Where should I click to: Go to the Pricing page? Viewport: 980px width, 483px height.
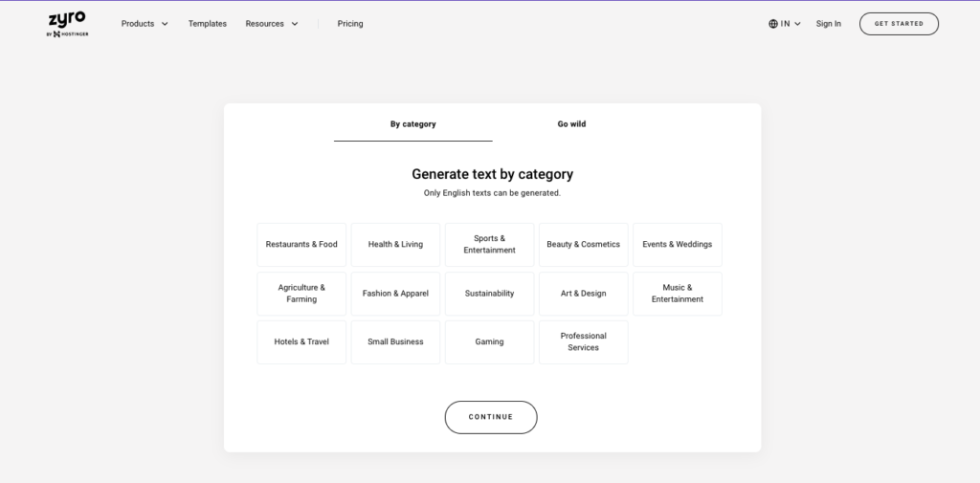click(350, 24)
